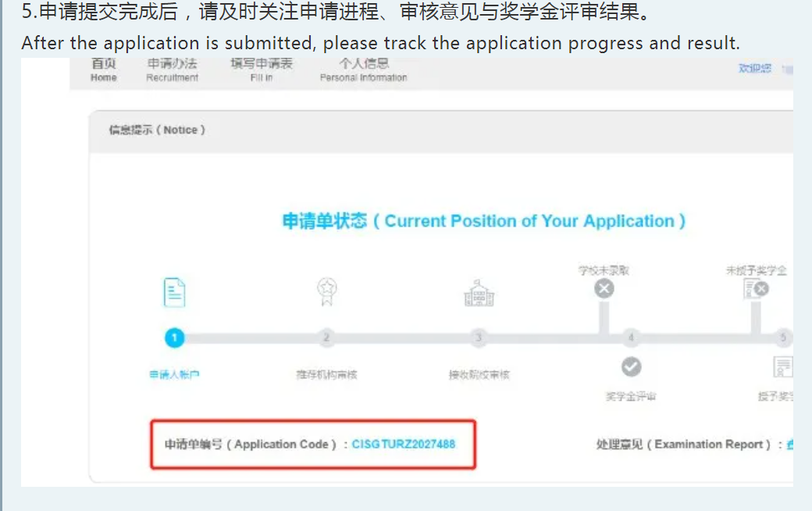Click the certificate icon below step 5

coord(782,367)
